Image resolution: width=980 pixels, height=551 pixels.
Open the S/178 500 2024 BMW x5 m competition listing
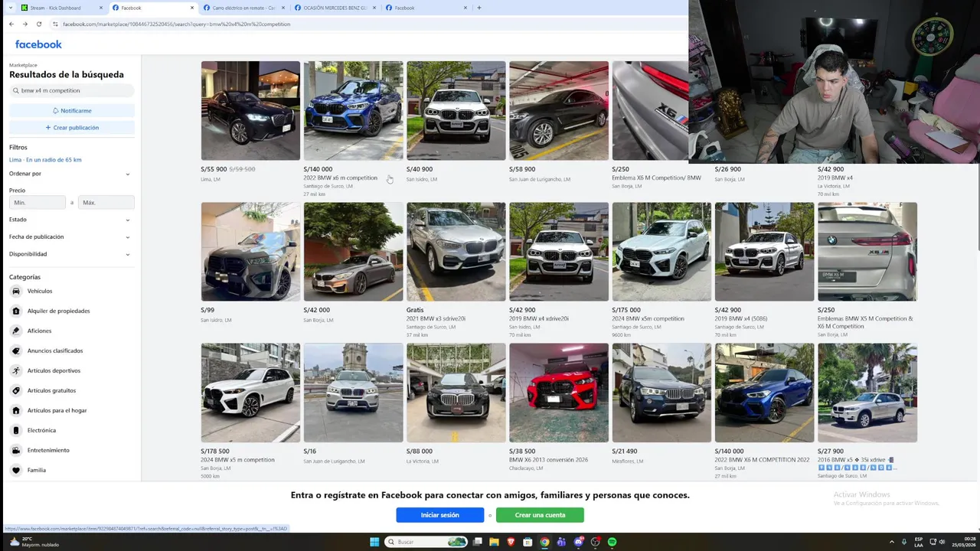250,410
